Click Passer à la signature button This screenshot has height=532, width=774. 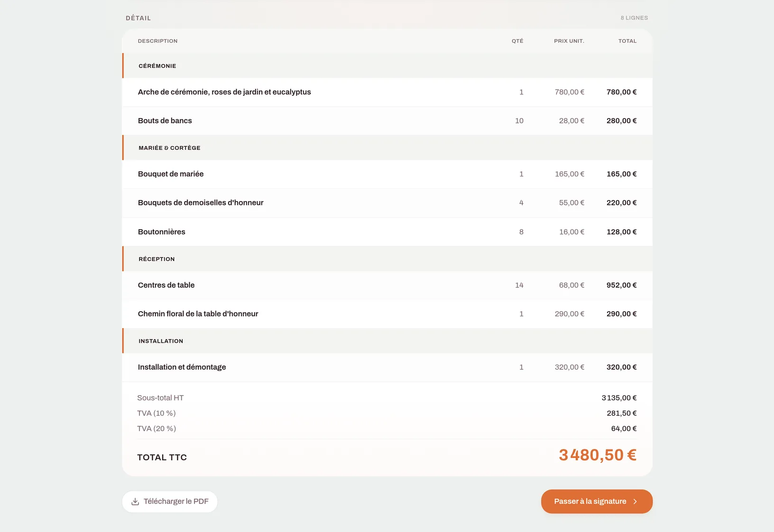click(597, 502)
